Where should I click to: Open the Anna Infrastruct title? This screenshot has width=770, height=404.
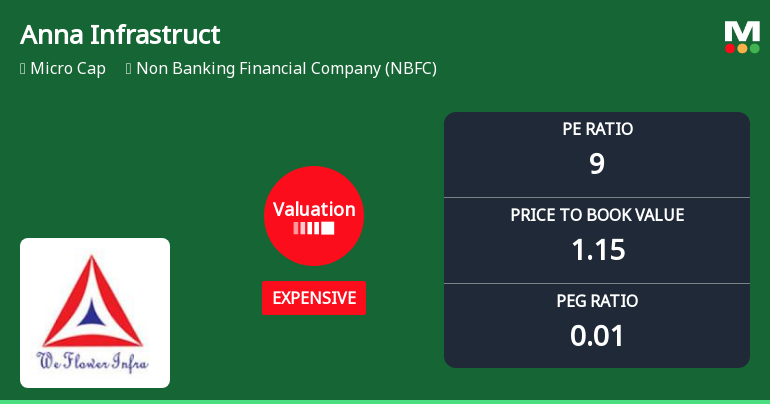click(x=120, y=35)
